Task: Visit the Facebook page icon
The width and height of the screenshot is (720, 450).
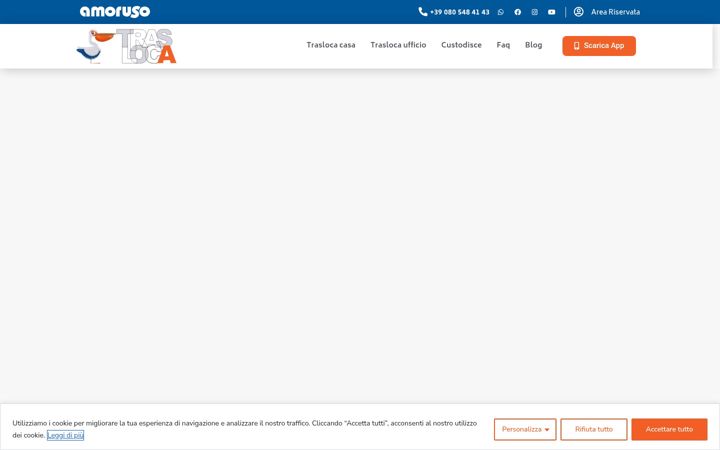Action: click(x=518, y=12)
